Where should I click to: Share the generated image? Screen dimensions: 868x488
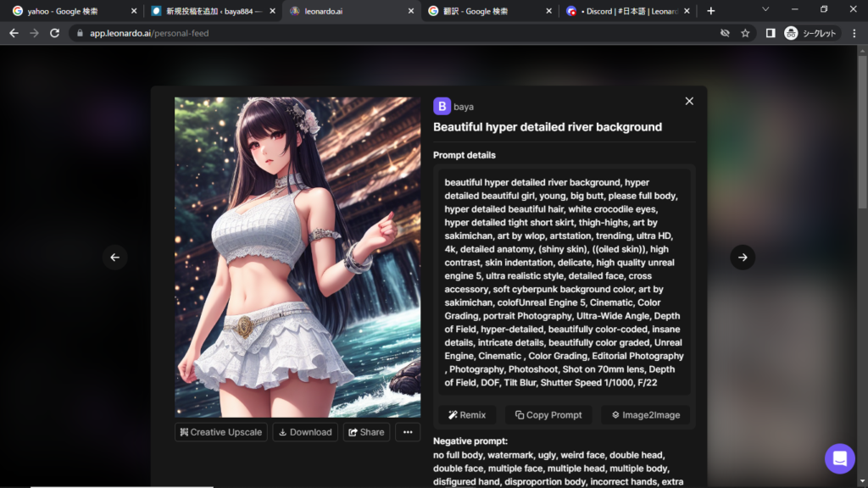tap(366, 432)
